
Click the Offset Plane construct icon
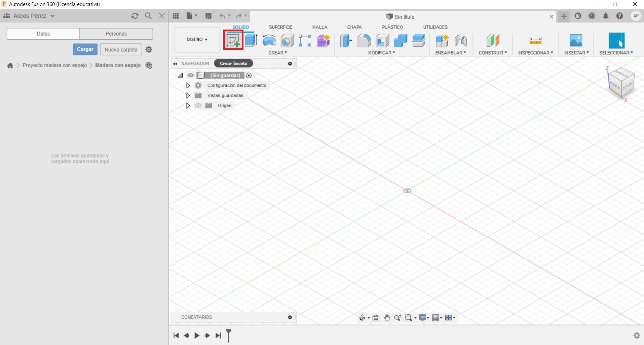click(493, 41)
